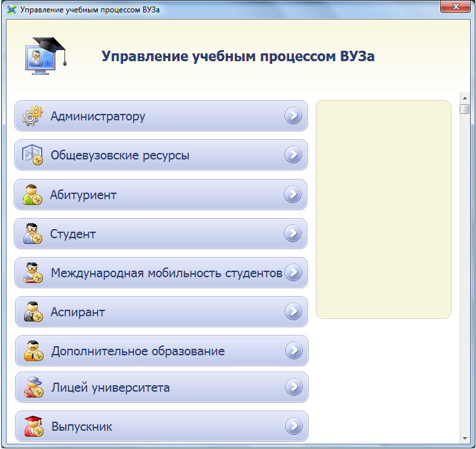
Task: Open Международная мобильность студентов section
Action: pos(161,273)
